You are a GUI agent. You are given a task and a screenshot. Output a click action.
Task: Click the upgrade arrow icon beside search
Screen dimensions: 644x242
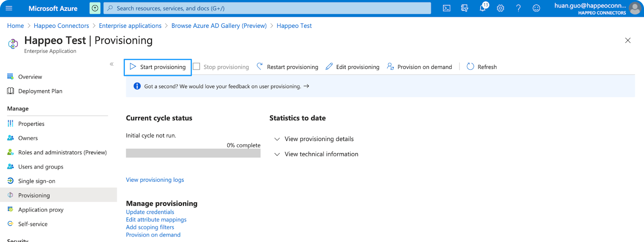95,8
